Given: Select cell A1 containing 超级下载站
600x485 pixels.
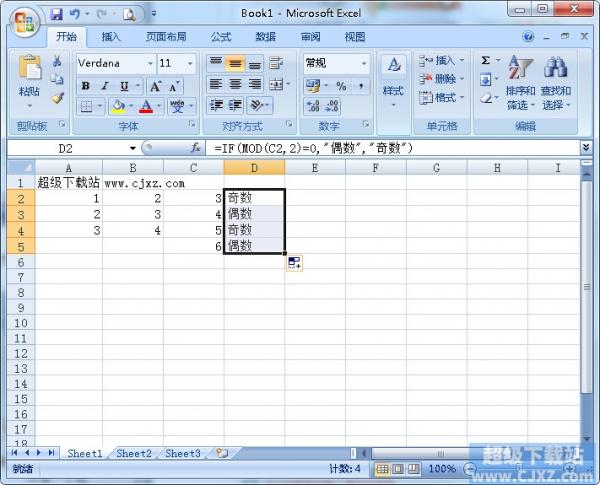Looking at the screenshot, I should pyautogui.click(x=68, y=183).
